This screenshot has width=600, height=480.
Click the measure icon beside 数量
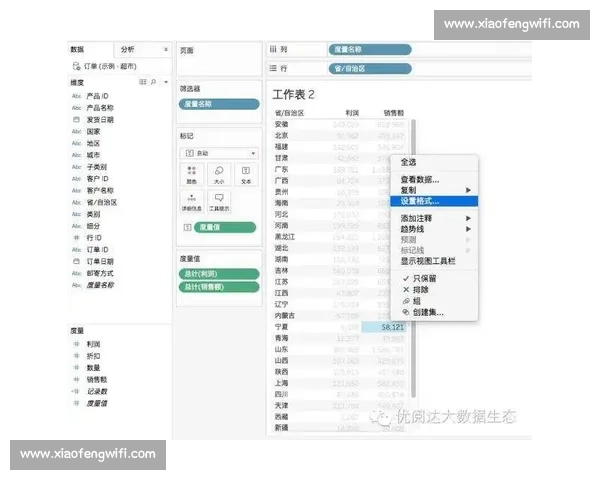click(x=77, y=367)
